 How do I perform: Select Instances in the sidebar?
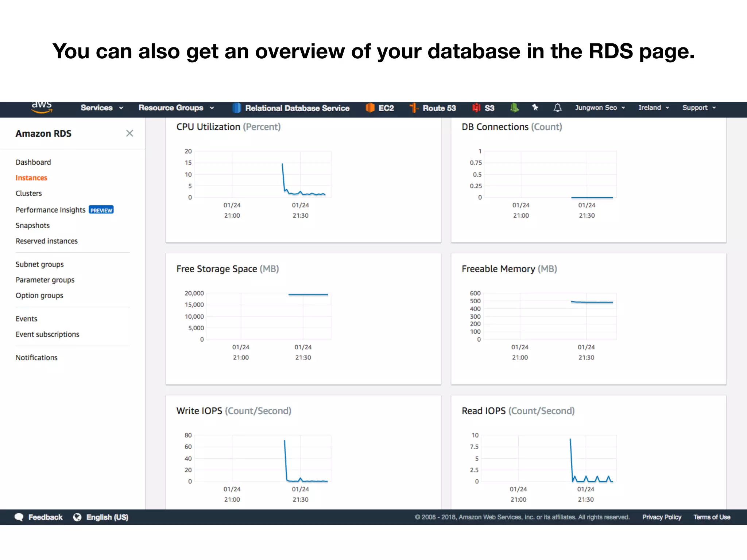click(x=31, y=178)
